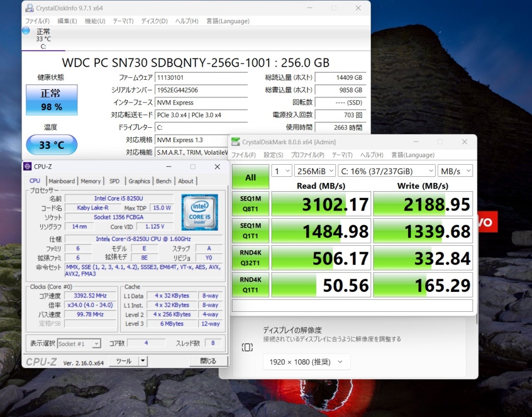532x417 pixels.
Task: Open unit dropdown showing MB/s
Action: point(455,171)
